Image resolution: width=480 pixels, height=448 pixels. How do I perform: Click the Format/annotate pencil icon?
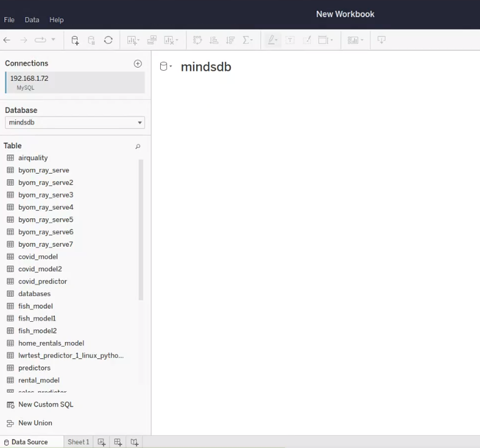coord(307,40)
